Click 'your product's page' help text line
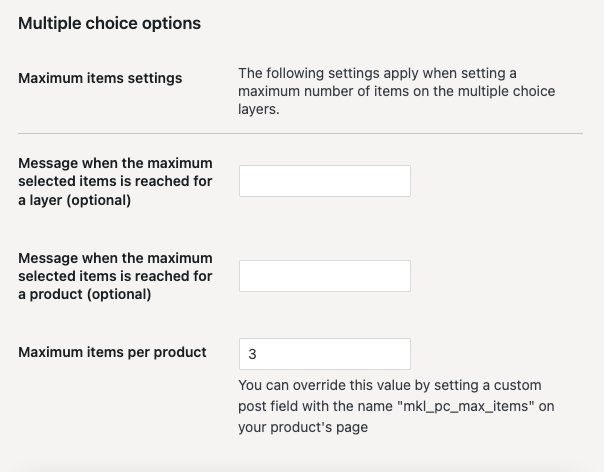The width and height of the screenshot is (604, 472). tap(303, 427)
